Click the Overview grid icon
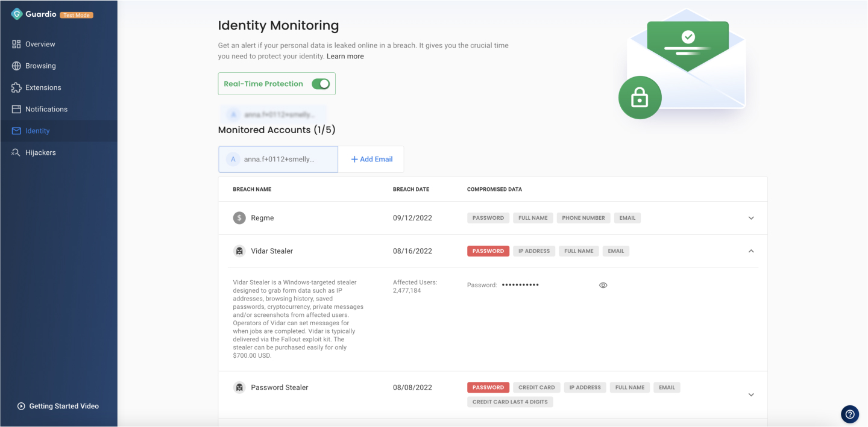 coord(16,44)
